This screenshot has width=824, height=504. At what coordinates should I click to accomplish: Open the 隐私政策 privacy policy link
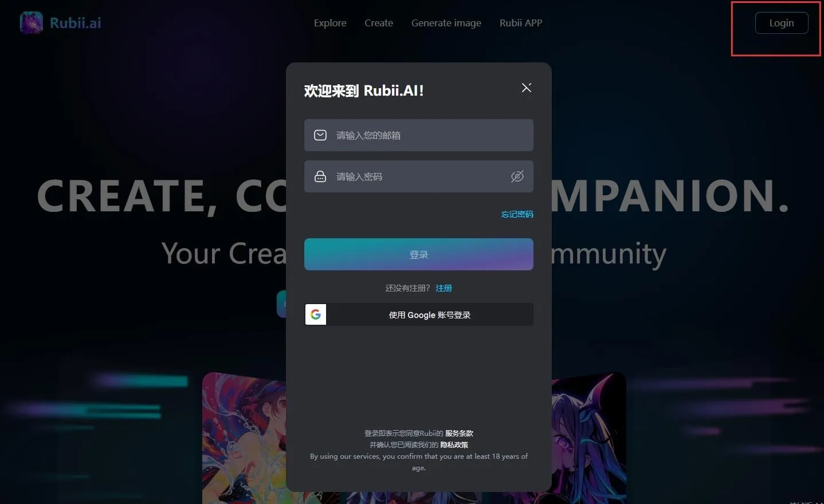454,445
